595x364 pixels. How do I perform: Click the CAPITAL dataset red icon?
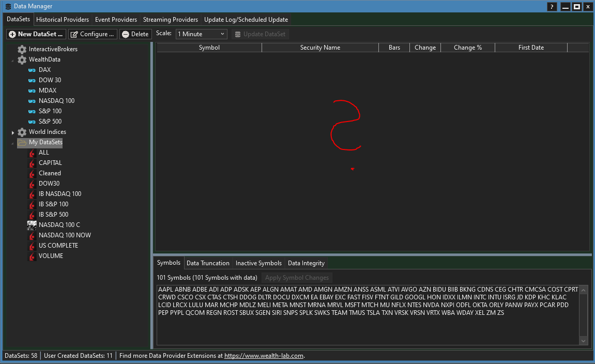pos(32,163)
